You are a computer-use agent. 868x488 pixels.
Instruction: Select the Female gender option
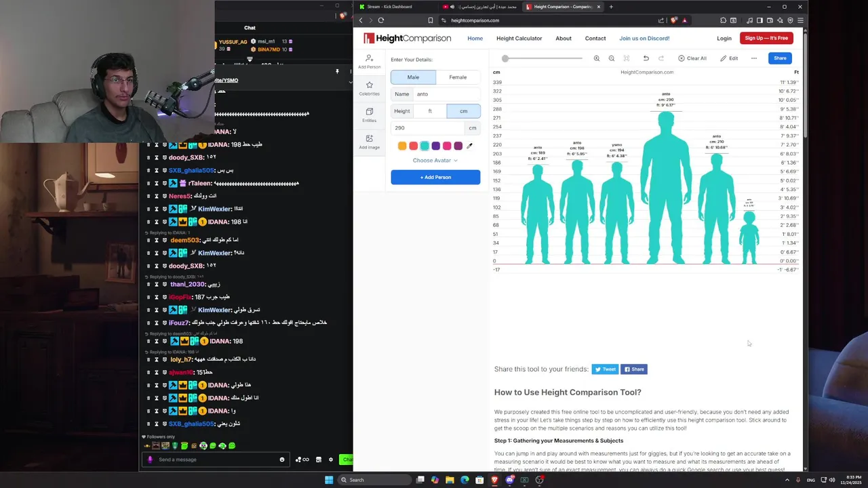coord(458,77)
